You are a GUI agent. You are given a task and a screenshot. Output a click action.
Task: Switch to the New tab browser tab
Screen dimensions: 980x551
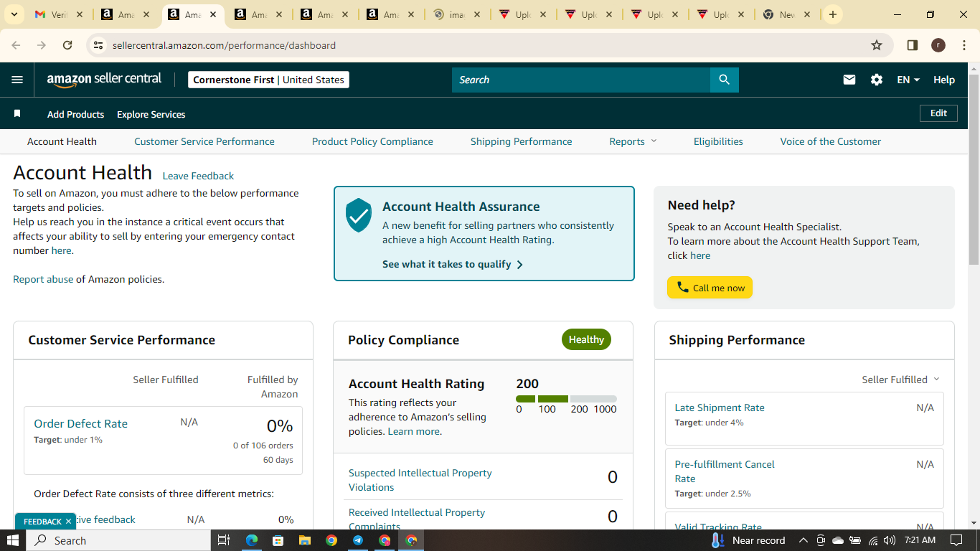pos(787,14)
